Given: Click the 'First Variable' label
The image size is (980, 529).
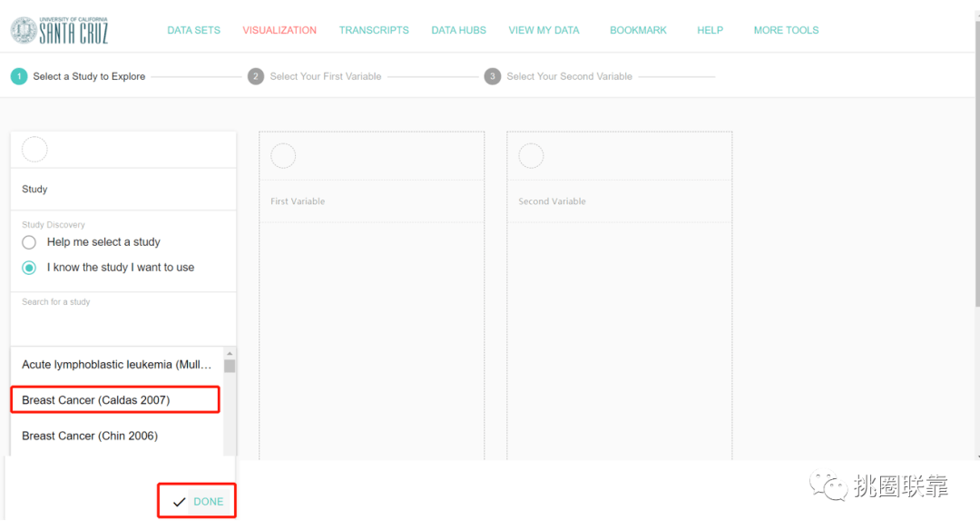Looking at the screenshot, I should click(x=298, y=201).
